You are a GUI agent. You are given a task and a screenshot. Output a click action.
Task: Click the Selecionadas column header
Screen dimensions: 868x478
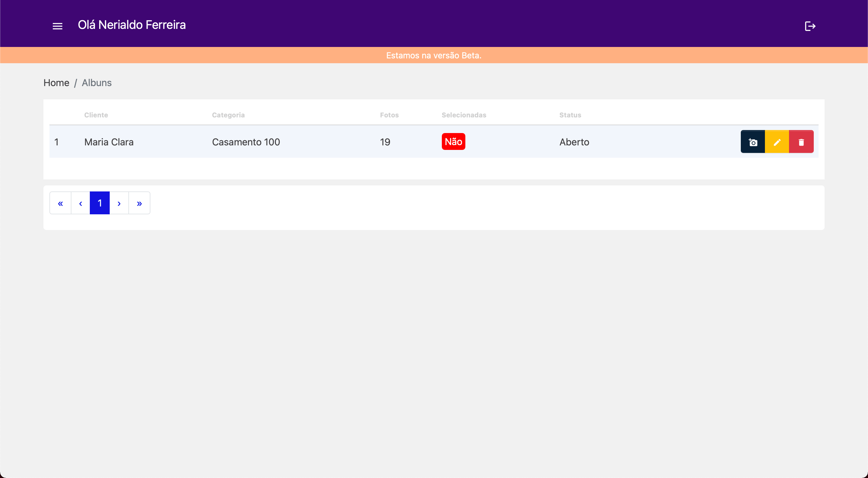click(464, 115)
